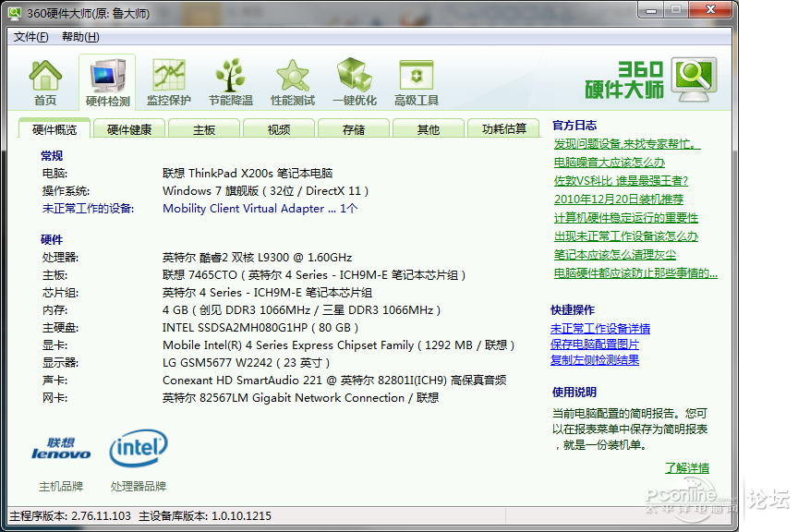Switch to the 硬件概览 tab

pos(54,129)
